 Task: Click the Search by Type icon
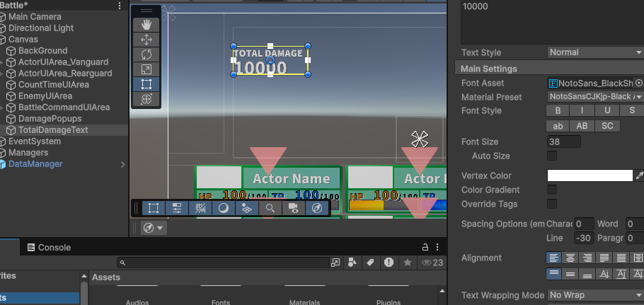352,263
